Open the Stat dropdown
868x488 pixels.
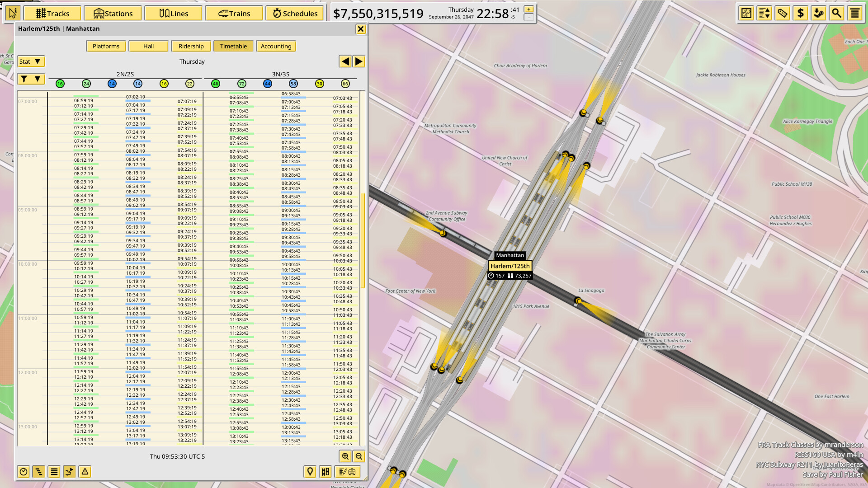click(30, 61)
